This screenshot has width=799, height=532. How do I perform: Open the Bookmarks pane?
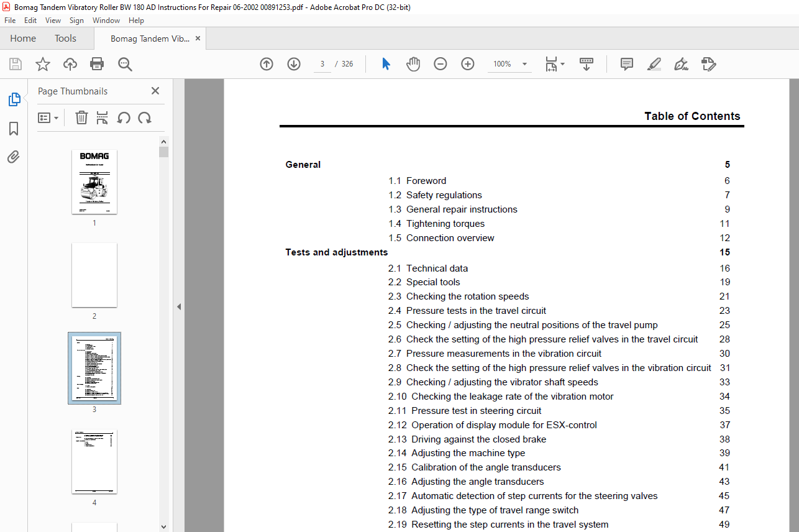click(x=14, y=129)
